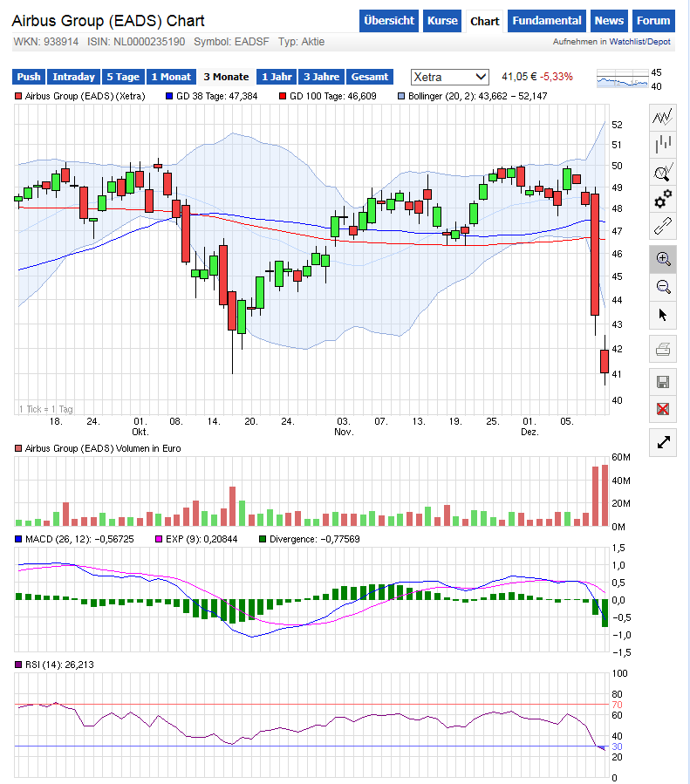This screenshot has height=784, width=690.
Task: Expand chart with diagonal arrow icon
Action: [662, 442]
